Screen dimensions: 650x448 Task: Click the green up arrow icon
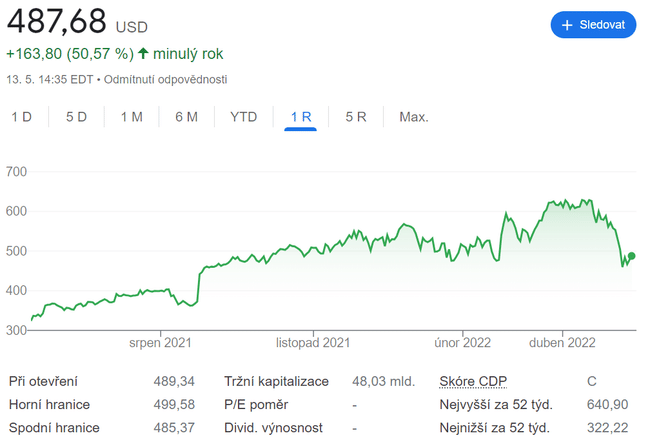coord(143,53)
